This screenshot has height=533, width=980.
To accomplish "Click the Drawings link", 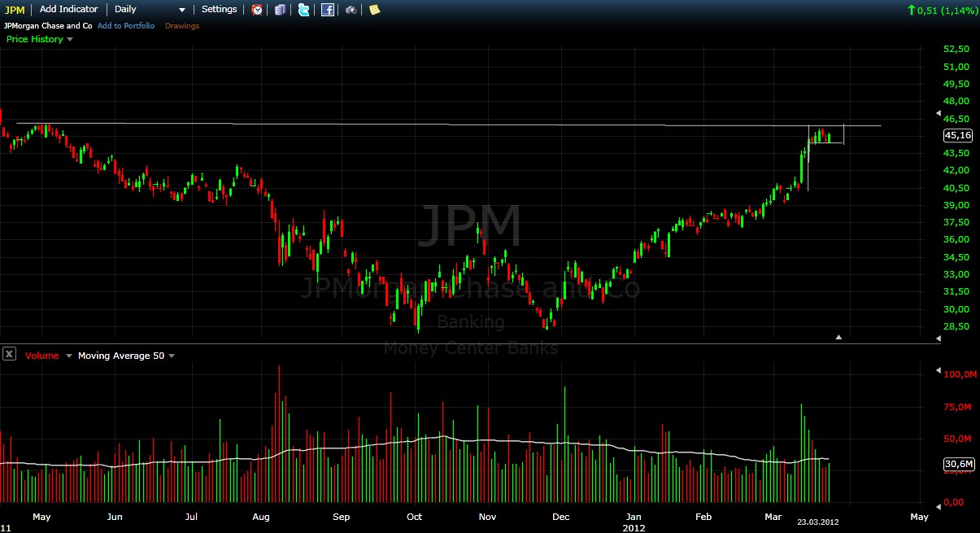I will [182, 26].
